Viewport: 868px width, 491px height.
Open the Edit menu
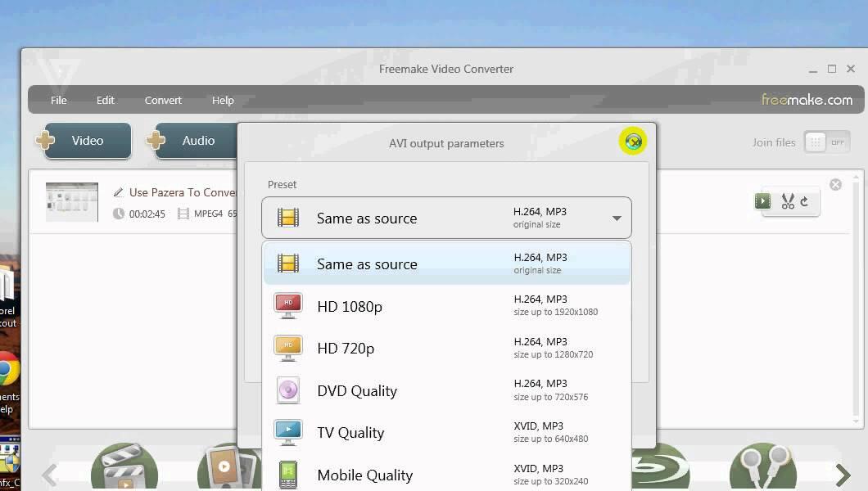[105, 100]
